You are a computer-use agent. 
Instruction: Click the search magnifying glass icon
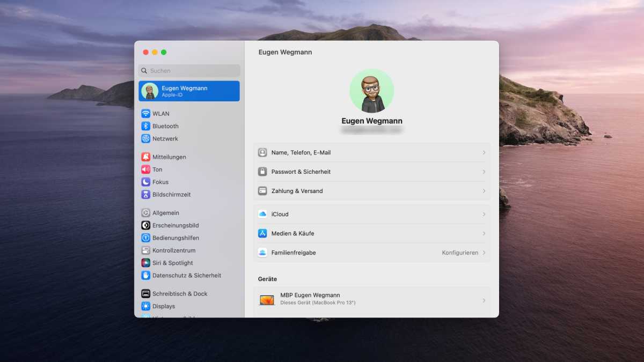coord(144,71)
